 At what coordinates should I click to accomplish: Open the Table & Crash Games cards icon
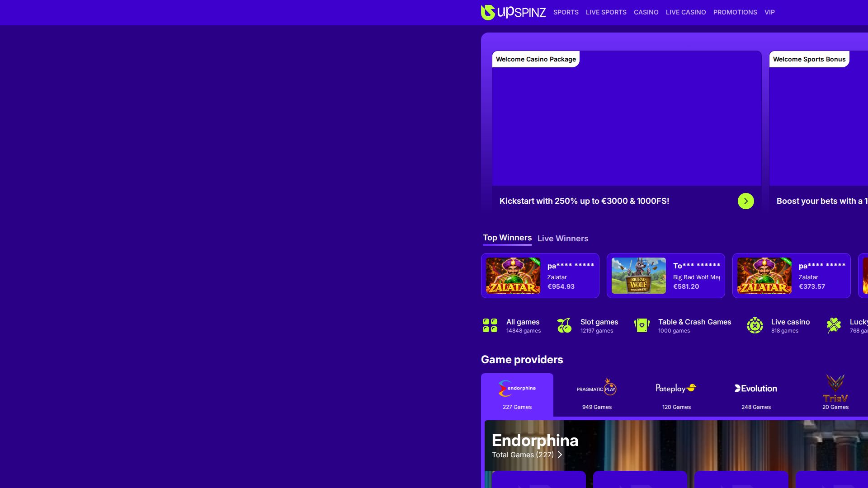tap(642, 325)
